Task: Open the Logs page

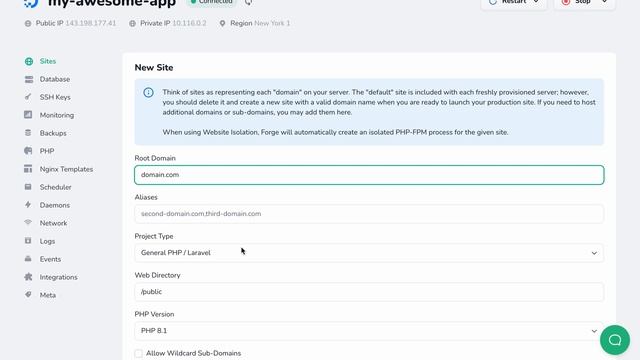Action: (x=47, y=241)
